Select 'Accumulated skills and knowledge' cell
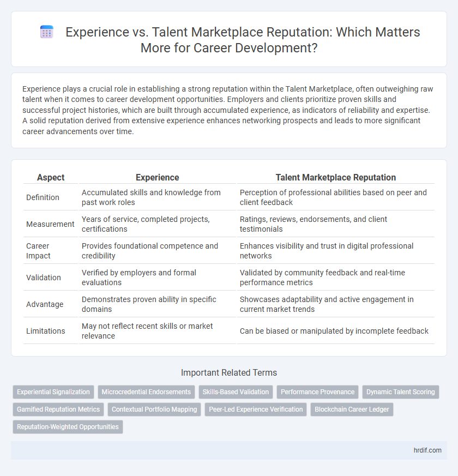This screenshot has height=476, width=458. click(x=157, y=197)
